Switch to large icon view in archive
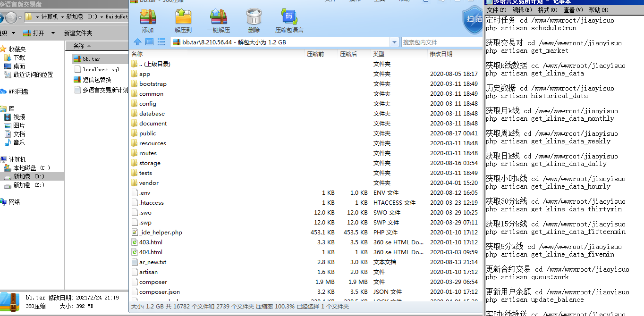 pyautogui.click(x=149, y=42)
